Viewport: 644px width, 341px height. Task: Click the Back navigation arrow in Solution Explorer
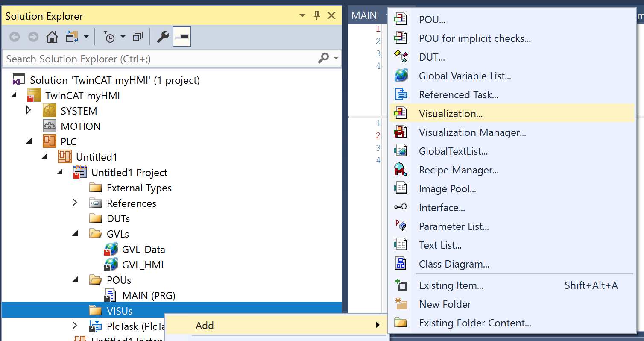15,38
